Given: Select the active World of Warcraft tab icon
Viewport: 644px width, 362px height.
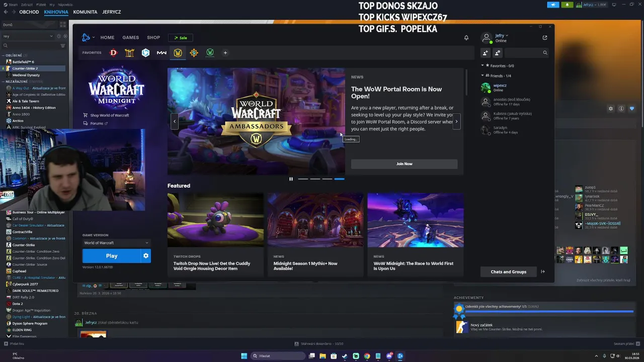Looking at the screenshot, I should (178, 53).
